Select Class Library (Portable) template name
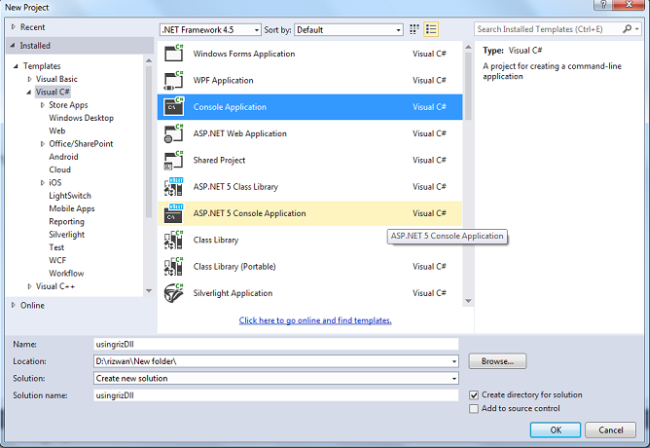650x448 pixels. point(234,266)
